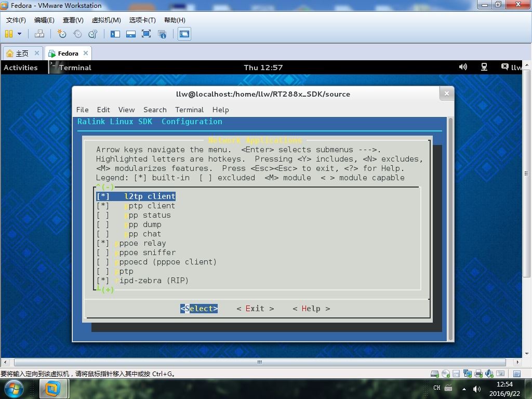Screen dimensions: 532x399
Task: Open the Terminal menu in terminal window
Action: click(189, 110)
